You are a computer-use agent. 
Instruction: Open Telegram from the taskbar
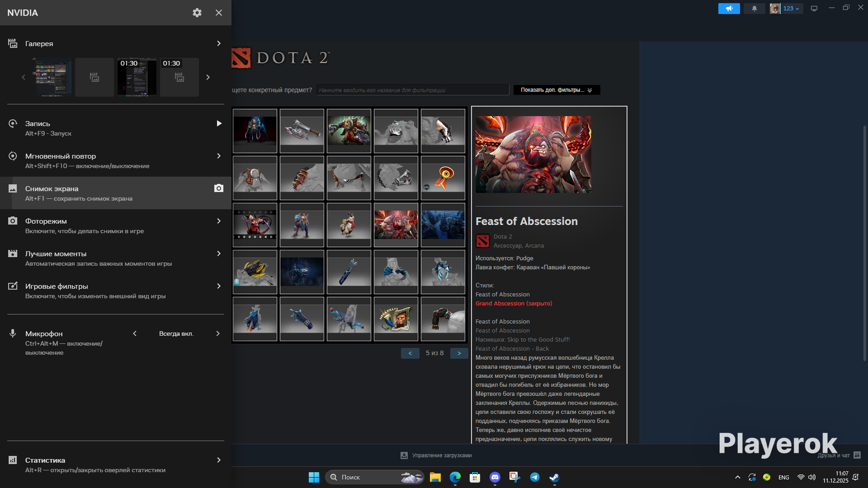pyautogui.click(x=535, y=477)
